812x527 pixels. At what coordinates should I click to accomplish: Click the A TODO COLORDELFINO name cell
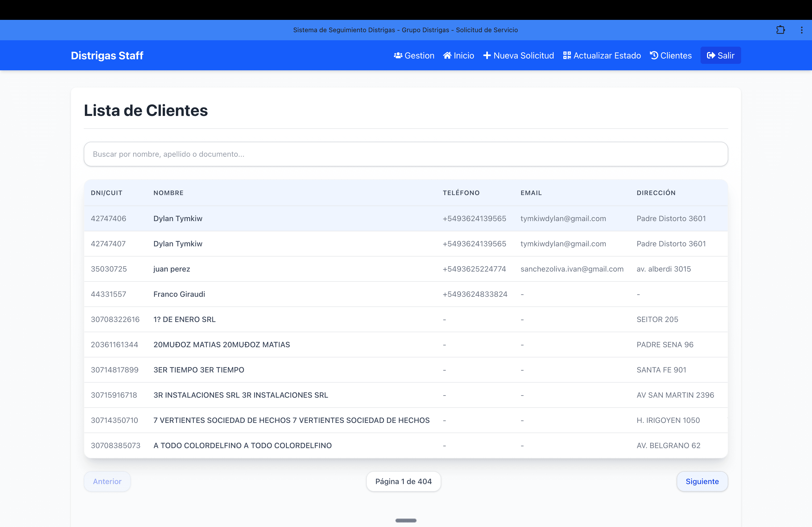(x=242, y=445)
